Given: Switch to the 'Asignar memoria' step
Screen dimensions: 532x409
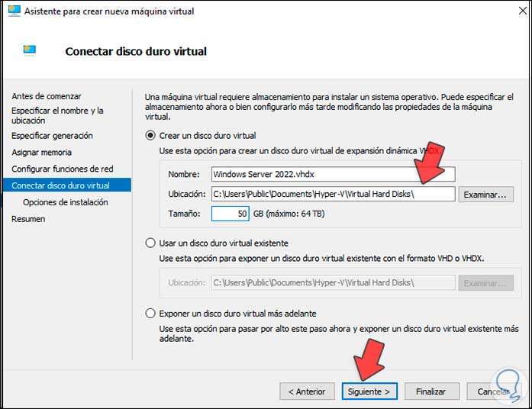Looking at the screenshot, I should (x=41, y=153).
